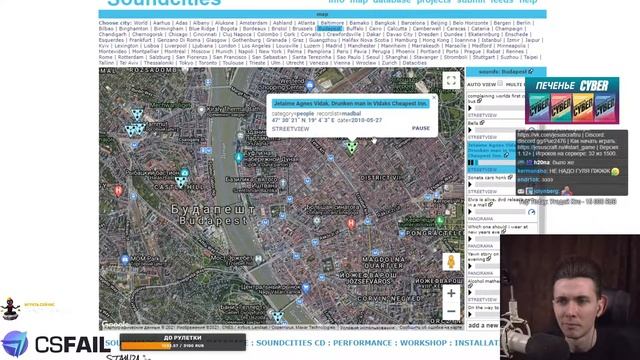Choose Tokyo in the city list

tap(186, 63)
